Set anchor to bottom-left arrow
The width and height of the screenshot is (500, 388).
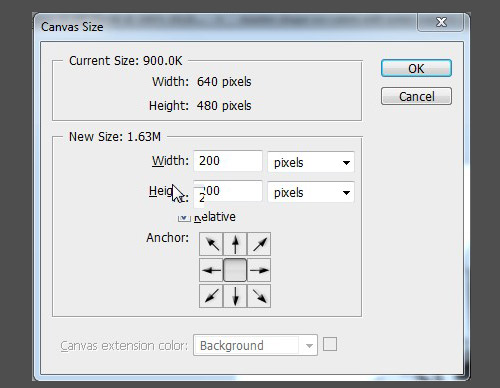tap(211, 296)
